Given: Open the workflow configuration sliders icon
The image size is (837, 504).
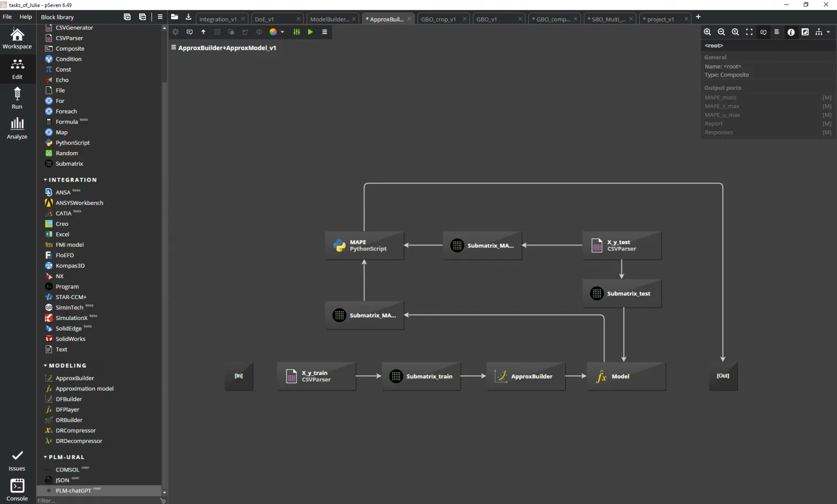Looking at the screenshot, I should 297,32.
